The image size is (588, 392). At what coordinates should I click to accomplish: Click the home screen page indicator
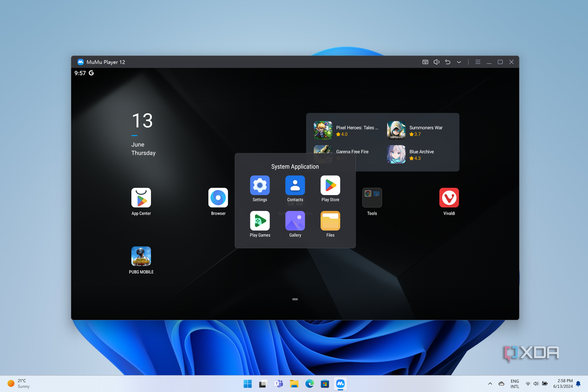pyautogui.click(x=295, y=300)
